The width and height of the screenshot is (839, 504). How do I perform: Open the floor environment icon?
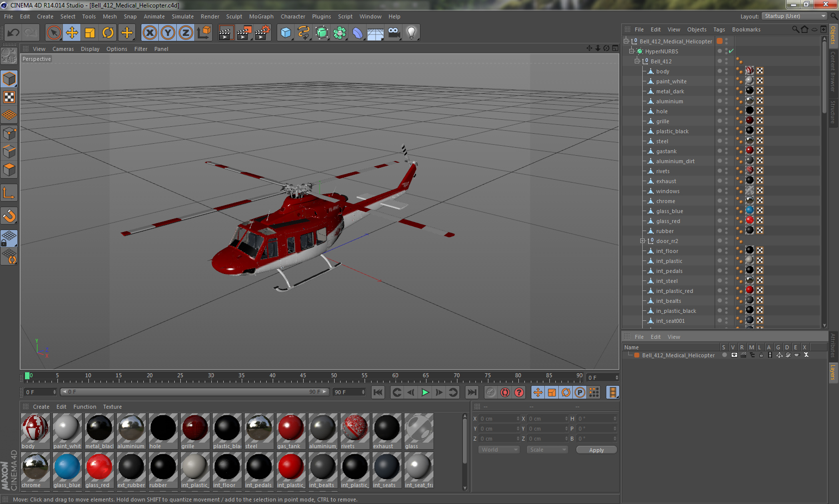[x=376, y=33]
